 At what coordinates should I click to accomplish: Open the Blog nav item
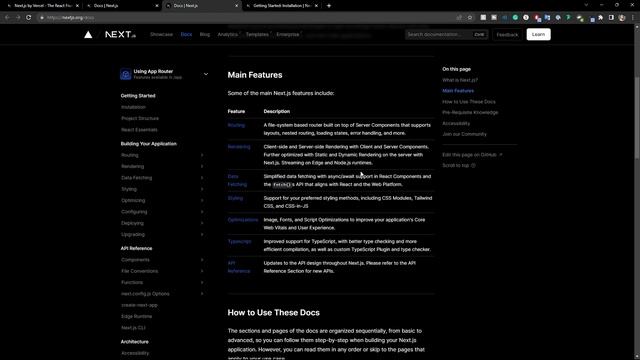205,35
